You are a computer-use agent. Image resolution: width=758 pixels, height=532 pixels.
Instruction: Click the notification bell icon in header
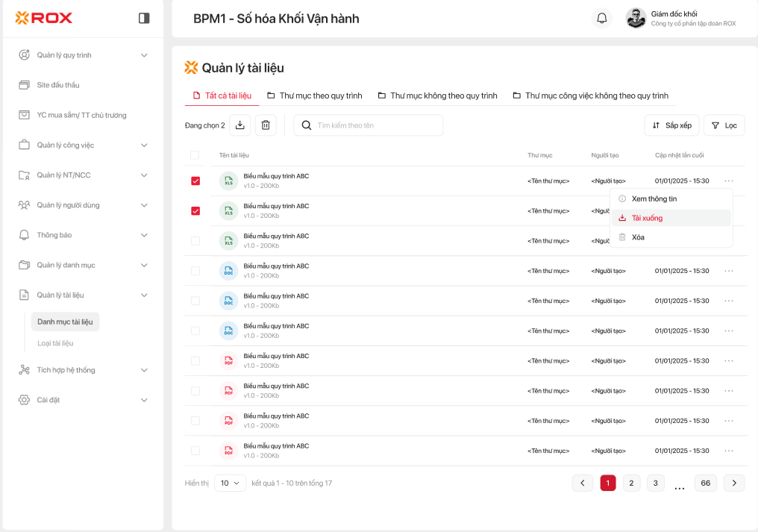click(601, 19)
